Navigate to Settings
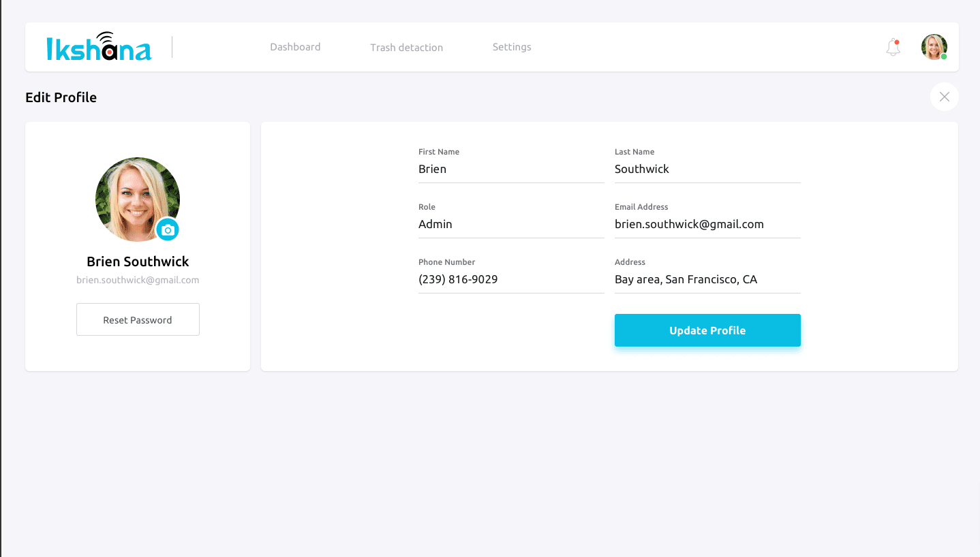 click(511, 47)
